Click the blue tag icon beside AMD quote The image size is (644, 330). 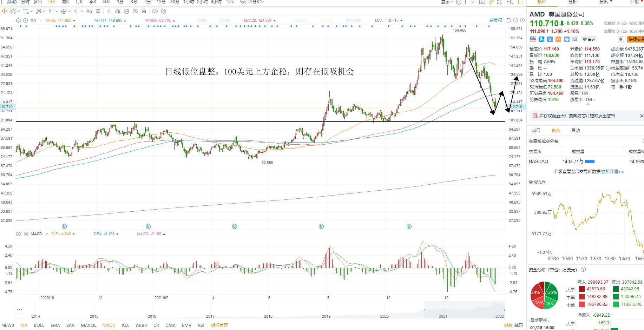coord(567,39)
